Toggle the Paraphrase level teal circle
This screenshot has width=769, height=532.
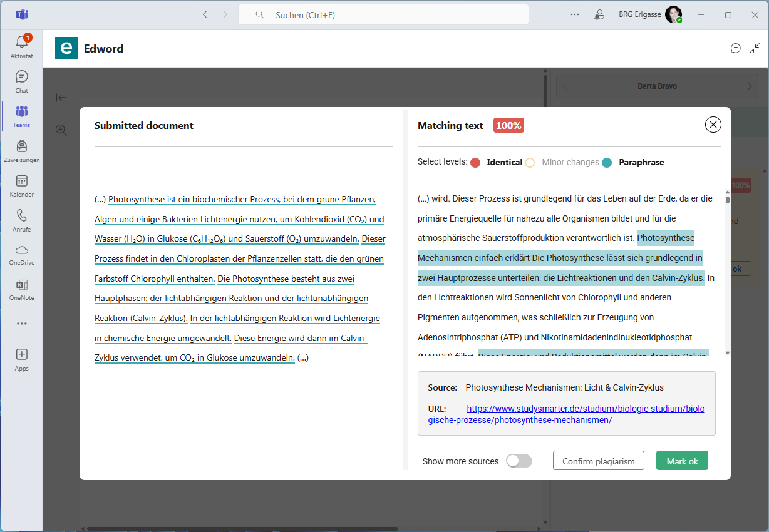[607, 163]
